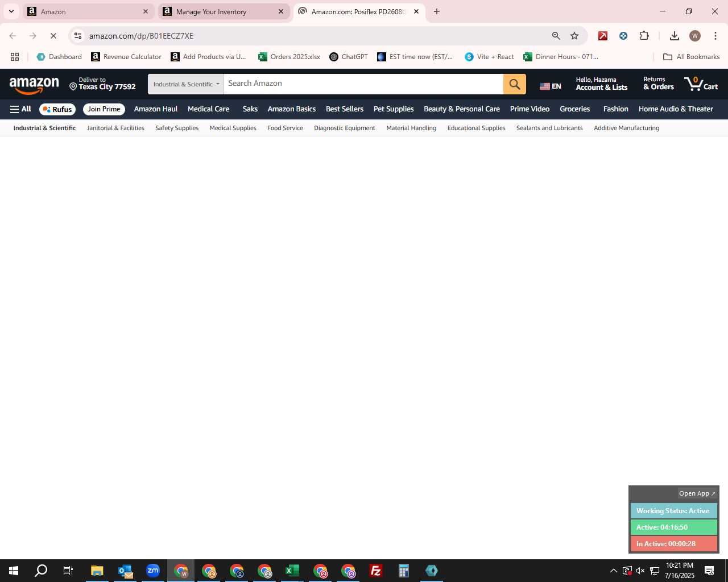728x582 pixels.
Task: Open Chrome zoom magnifier icon in address bar
Action: tap(556, 36)
